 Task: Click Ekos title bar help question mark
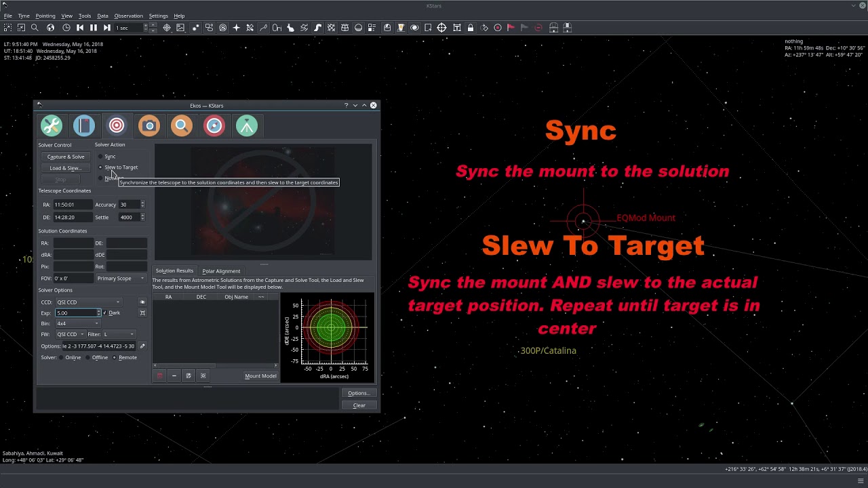[x=347, y=106]
